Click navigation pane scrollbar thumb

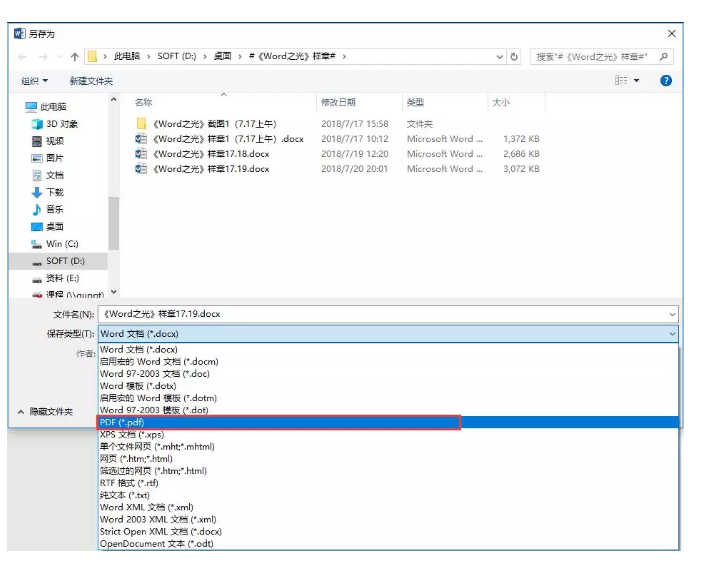click(113, 223)
